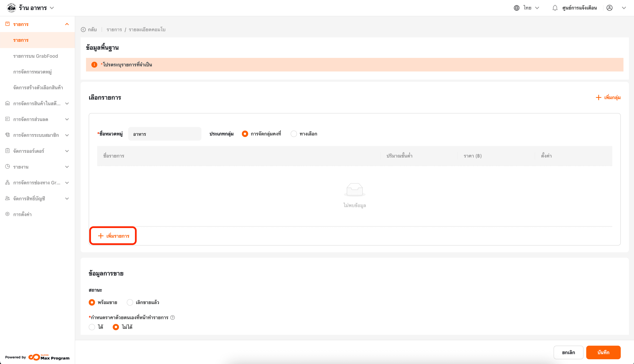Click the restaurant logo in top left
Image resolution: width=634 pixels, height=364 pixels.
tap(12, 8)
